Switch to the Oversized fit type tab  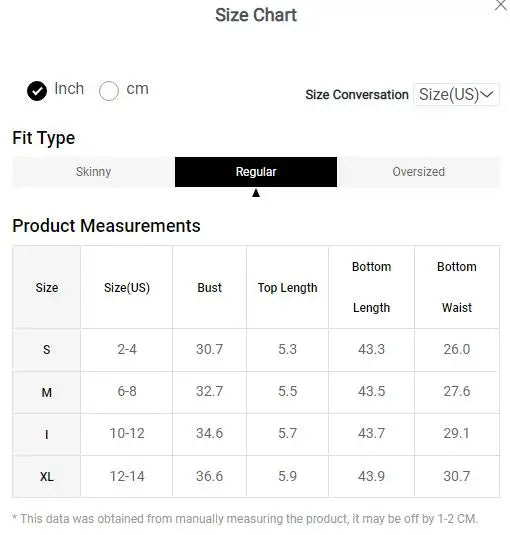pos(419,172)
